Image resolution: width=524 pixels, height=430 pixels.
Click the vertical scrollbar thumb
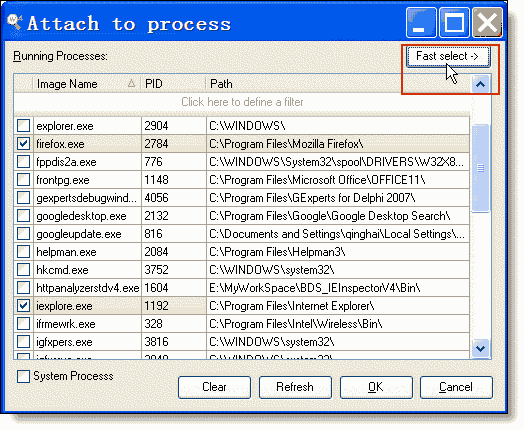coord(480,168)
